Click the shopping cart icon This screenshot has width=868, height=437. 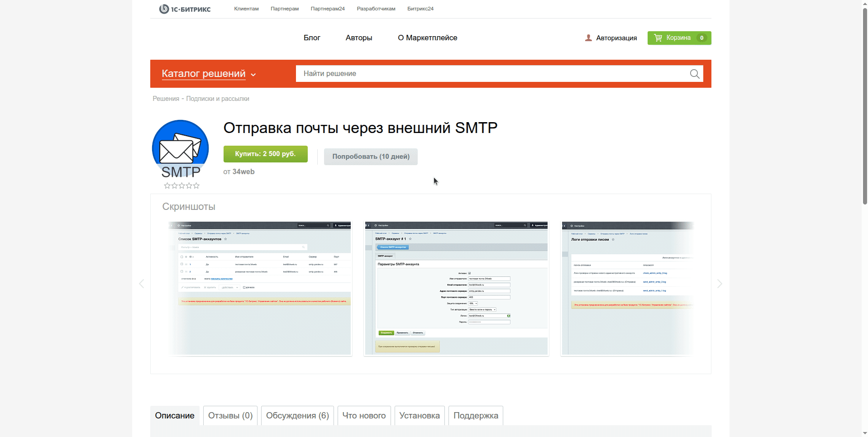658,38
